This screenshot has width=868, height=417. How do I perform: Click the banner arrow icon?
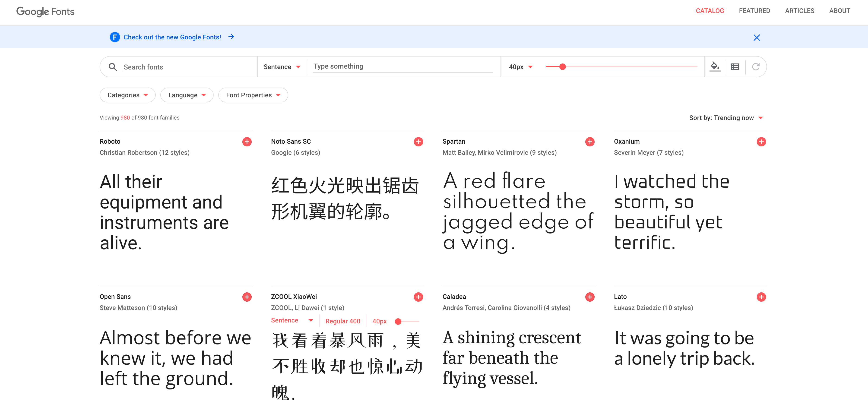click(x=231, y=37)
